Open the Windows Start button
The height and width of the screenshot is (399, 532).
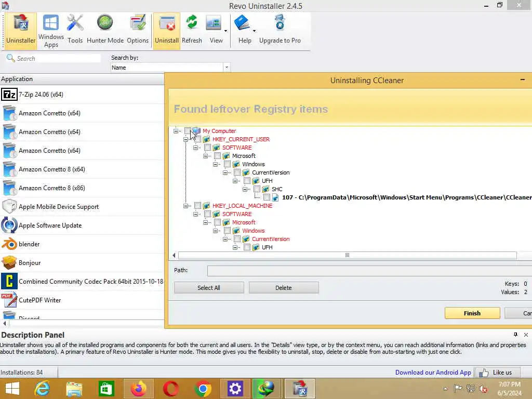pyautogui.click(x=12, y=389)
